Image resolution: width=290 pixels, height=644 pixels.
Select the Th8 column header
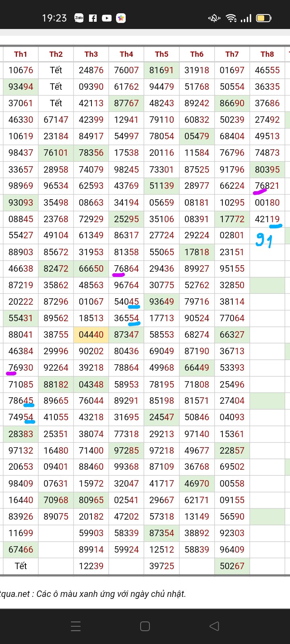267,54
